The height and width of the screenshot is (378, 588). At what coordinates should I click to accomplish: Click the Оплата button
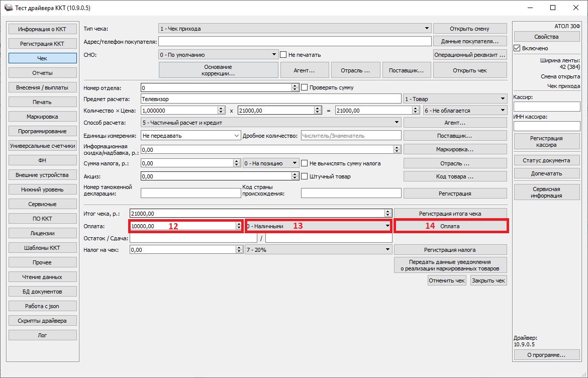[450, 226]
